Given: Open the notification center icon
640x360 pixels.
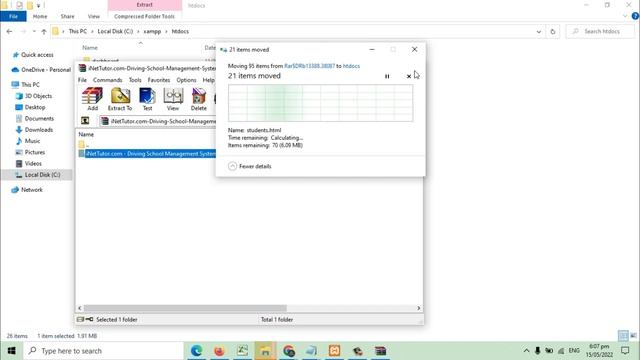Looking at the screenshot, I should click(x=625, y=351).
